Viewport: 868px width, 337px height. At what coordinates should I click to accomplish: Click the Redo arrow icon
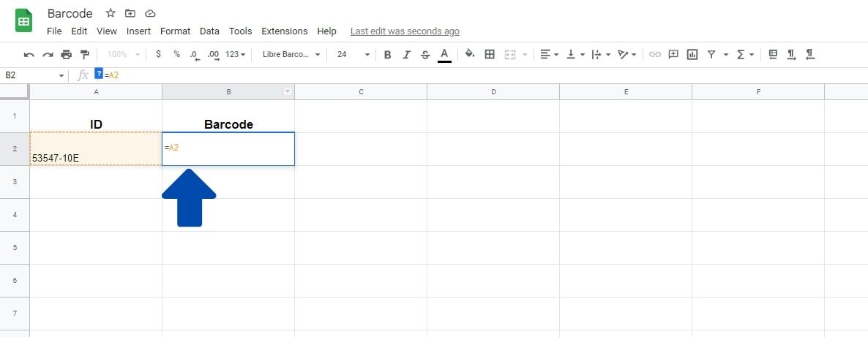click(x=48, y=54)
